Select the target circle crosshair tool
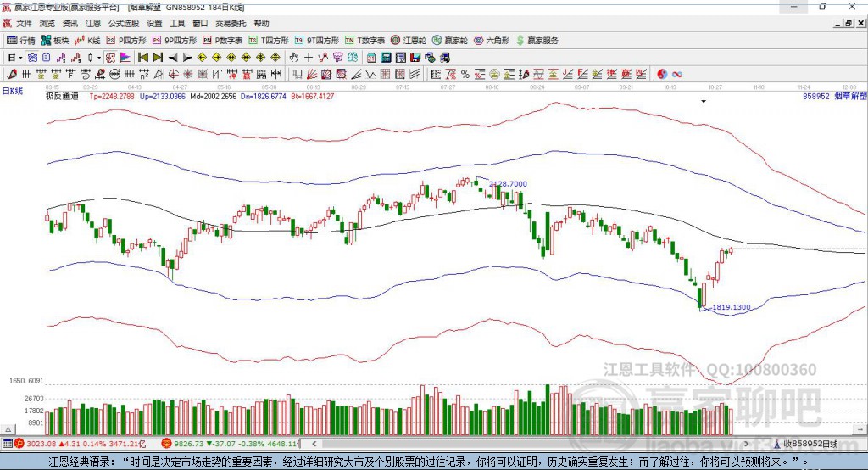This screenshot has height=470, width=868. 173,75
